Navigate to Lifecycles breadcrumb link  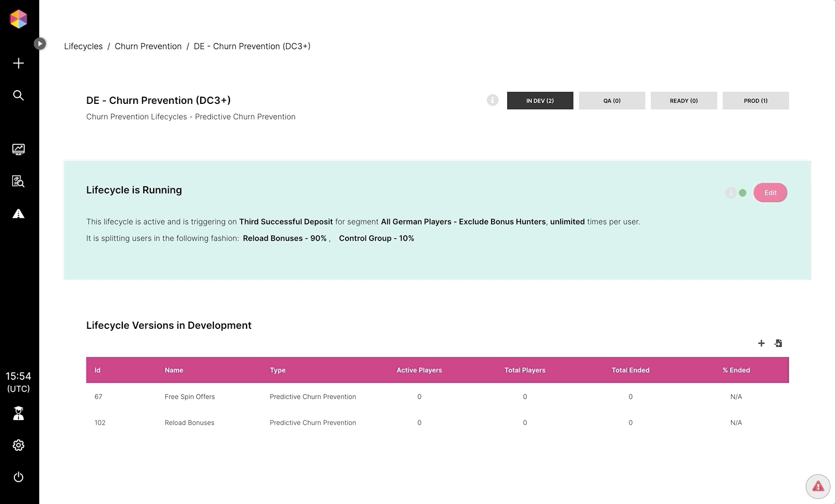tap(83, 46)
